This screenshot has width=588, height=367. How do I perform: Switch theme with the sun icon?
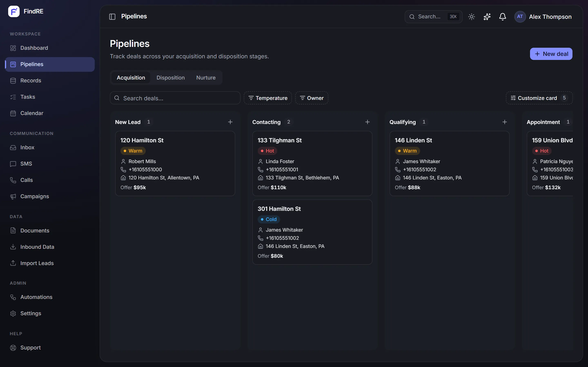tap(471, 17)
